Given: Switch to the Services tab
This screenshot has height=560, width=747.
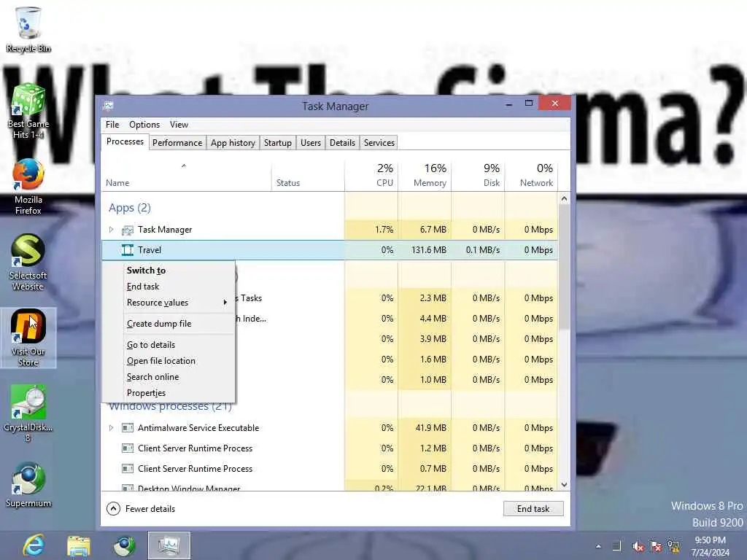Looking at the screenshot, I should (x=379, y=143).
